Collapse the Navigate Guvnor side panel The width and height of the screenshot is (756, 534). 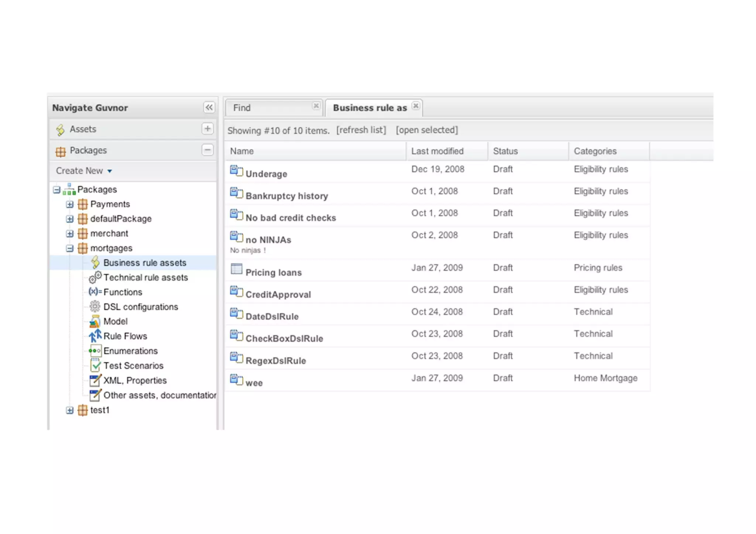(x=209, y=107)
